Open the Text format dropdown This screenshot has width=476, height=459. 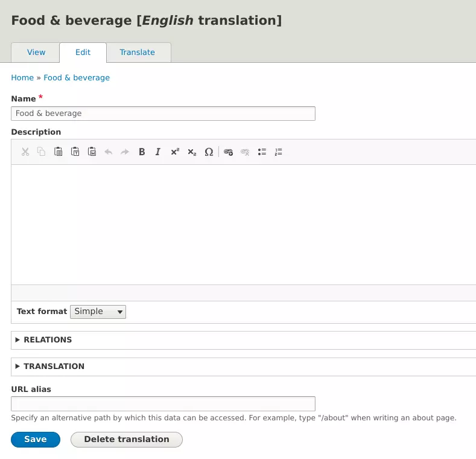point(98,312)
